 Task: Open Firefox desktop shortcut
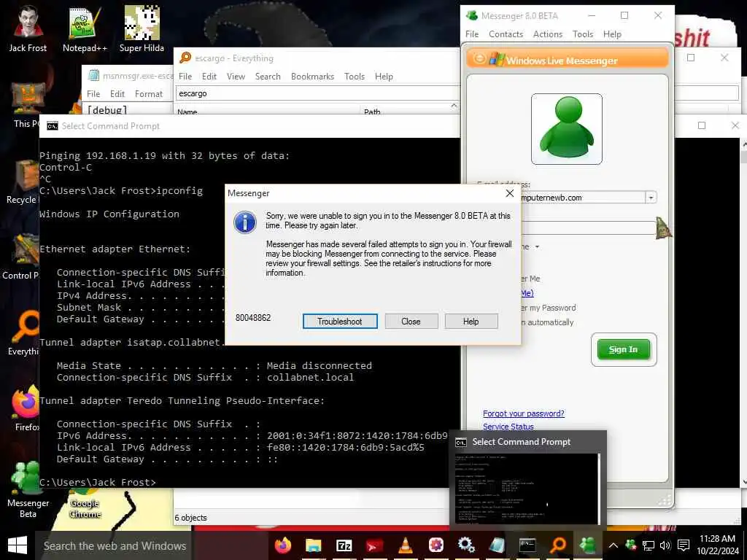[27, 408]
